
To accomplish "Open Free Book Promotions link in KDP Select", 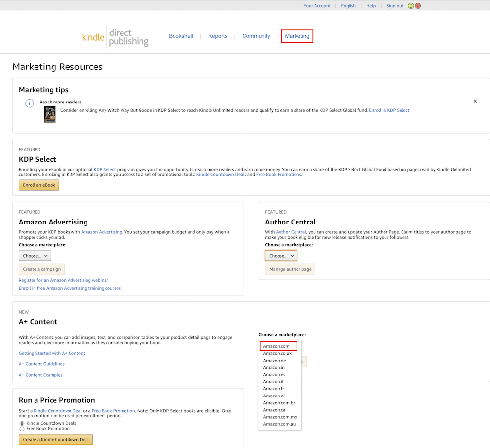I will tap(279, 174).
